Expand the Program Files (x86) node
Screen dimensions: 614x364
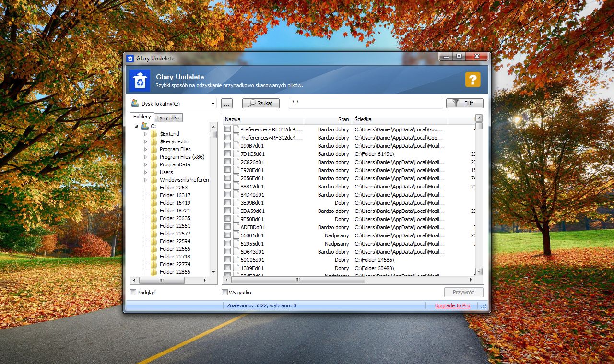(x=146, y=157)
